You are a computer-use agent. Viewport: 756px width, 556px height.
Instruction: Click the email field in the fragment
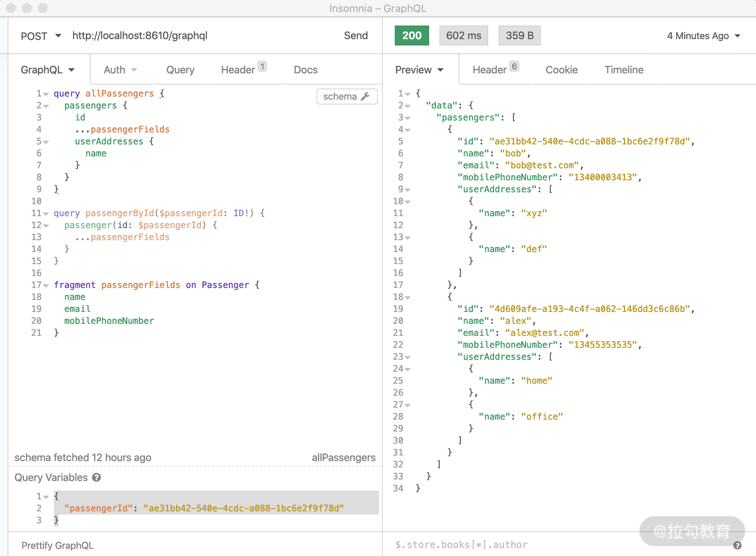(77, 309)
